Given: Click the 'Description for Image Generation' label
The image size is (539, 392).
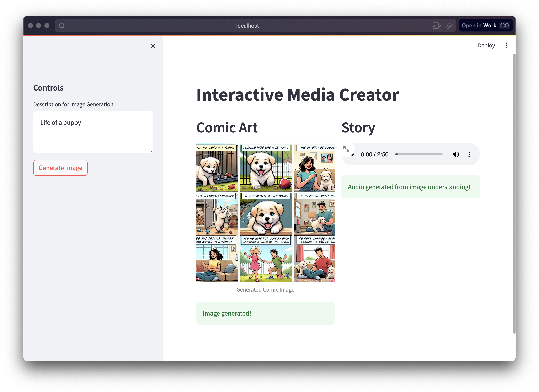Looking at the screenshot, I should tap(73, 104).
